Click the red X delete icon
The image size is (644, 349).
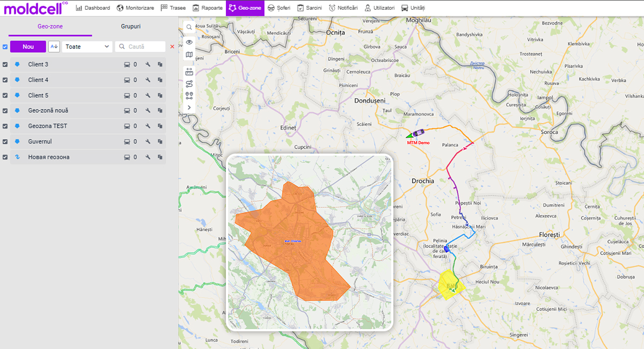[x=172, y=47]
